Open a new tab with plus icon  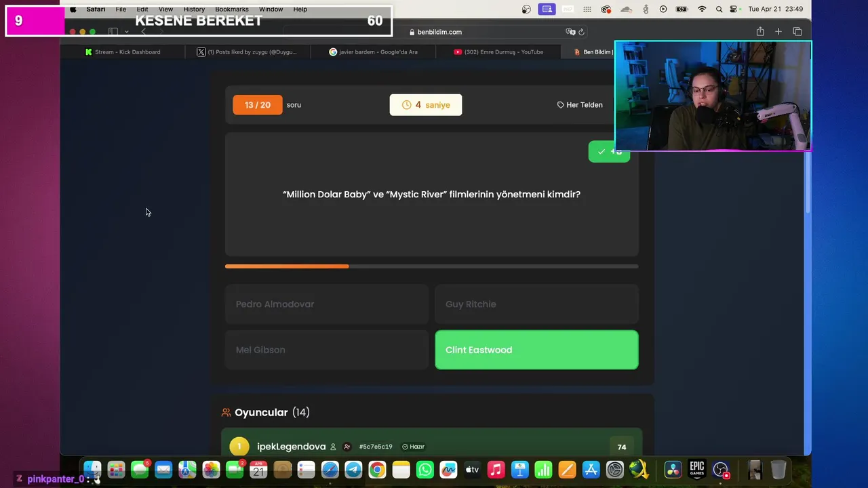pyautogui.click(x=778, y=32)
